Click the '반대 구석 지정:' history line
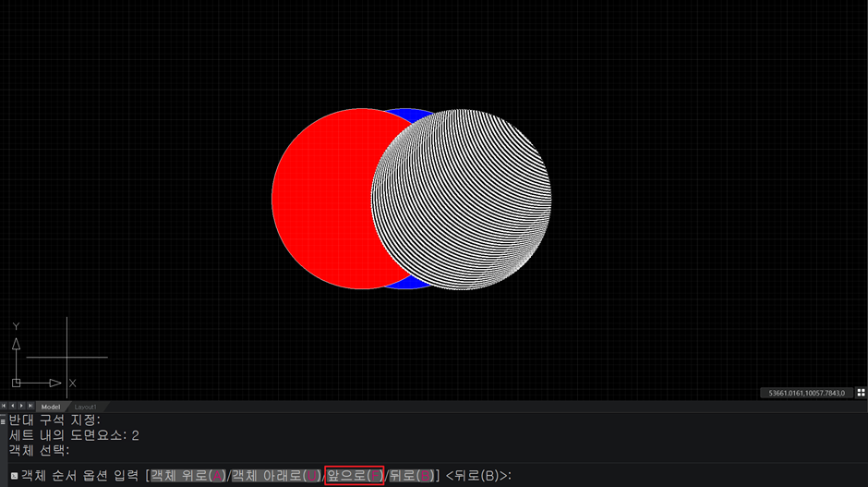This screenshot has height=487, width=868. click(x=54, y=420)
